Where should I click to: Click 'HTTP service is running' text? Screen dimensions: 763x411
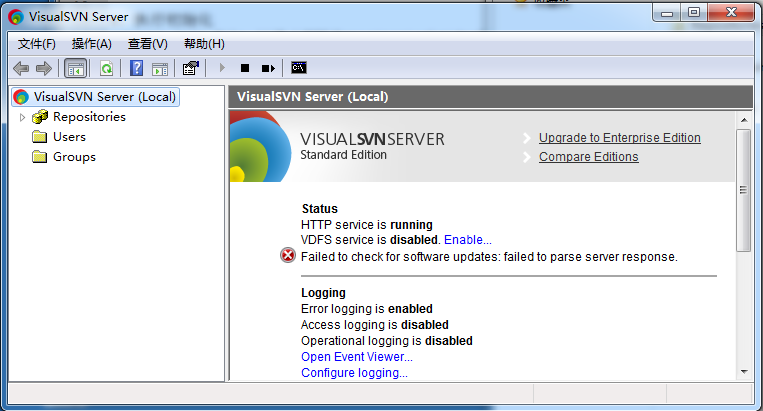[x=366, y=225]
